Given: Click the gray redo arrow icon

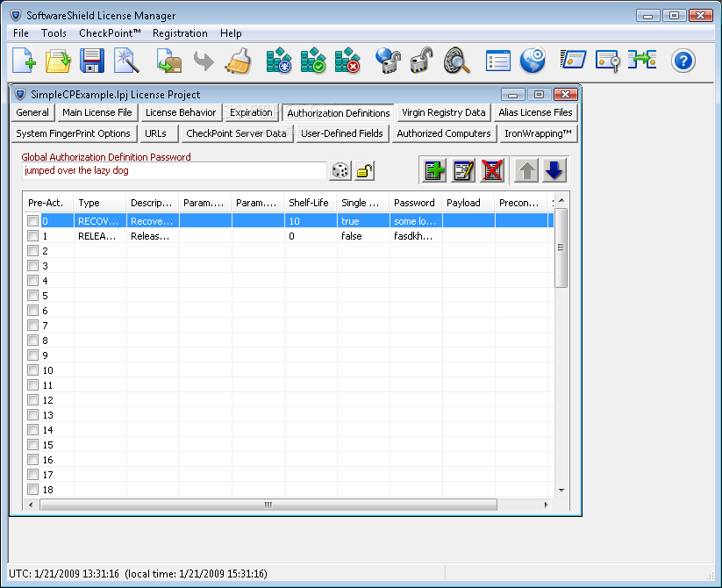Looking at the screenshot, I should [204, 61].
